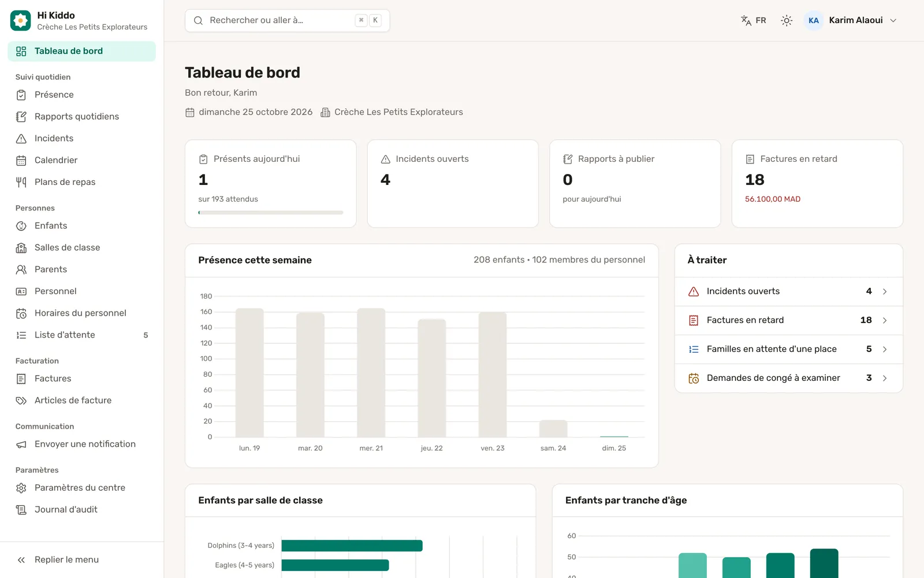The image size is (924, 578).
Task: Click the Parents person icon
Action: pos(21,269)
